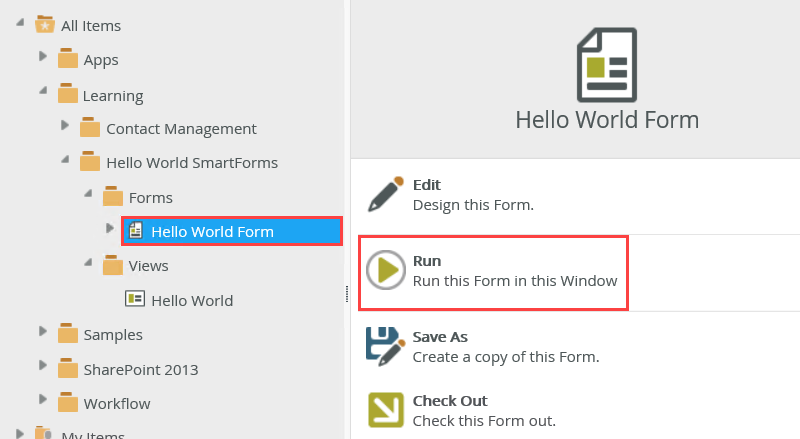Click the All Items star folder icon
The height and width of the screenshot is (439, 800).
pos(45,25)
